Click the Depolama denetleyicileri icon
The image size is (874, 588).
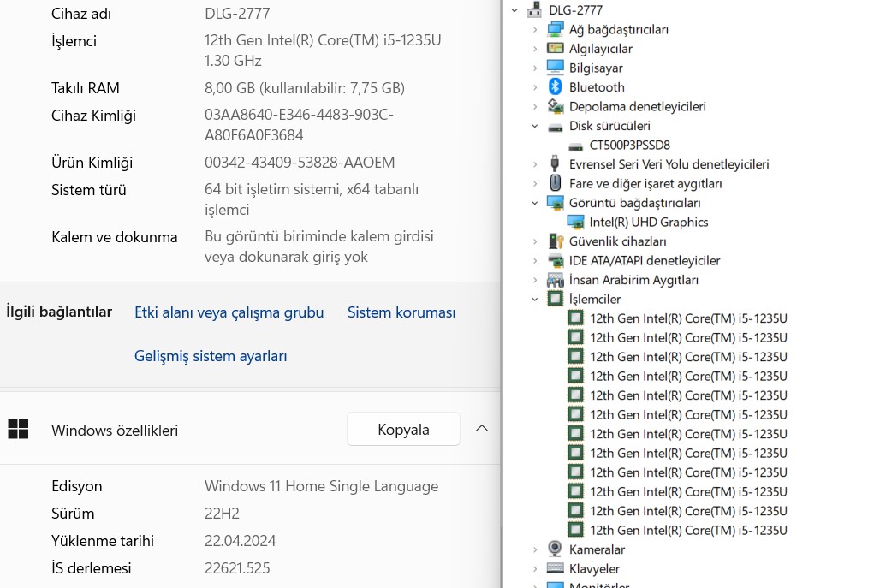point(556,106)
